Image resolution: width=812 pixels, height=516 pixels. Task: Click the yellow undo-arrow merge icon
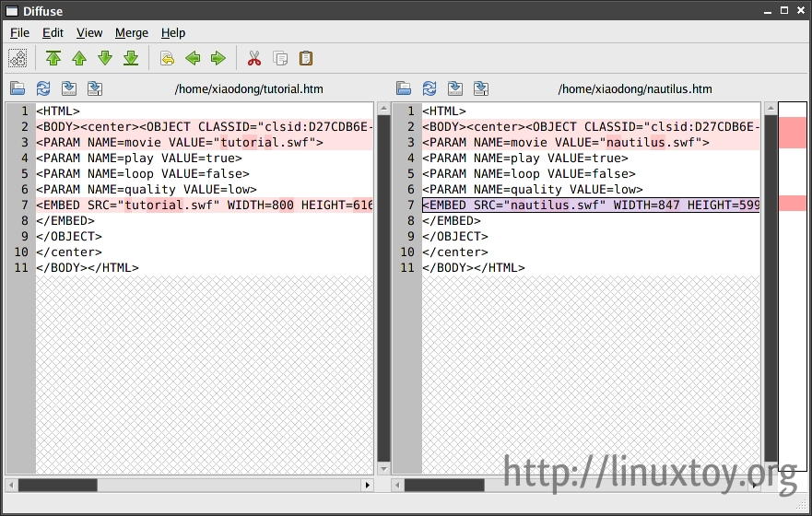(167, 59)
